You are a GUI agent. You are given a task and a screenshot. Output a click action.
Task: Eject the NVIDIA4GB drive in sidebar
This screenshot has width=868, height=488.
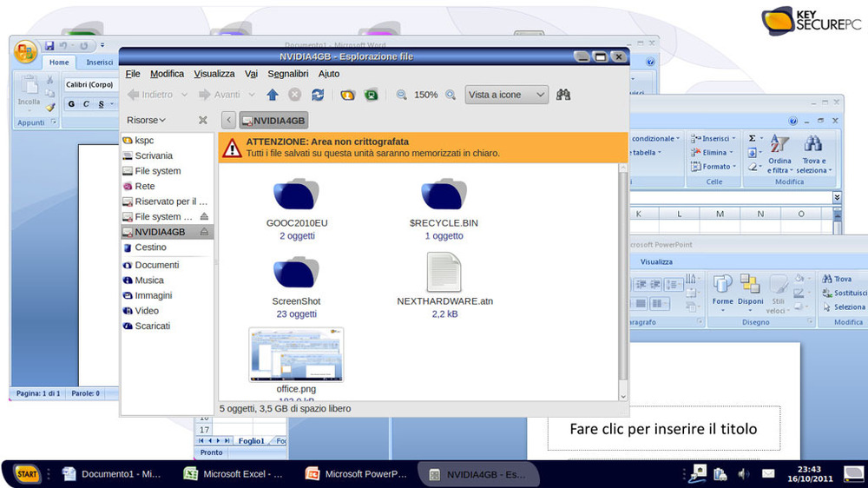pyautogui.click(x=204, y=232)
